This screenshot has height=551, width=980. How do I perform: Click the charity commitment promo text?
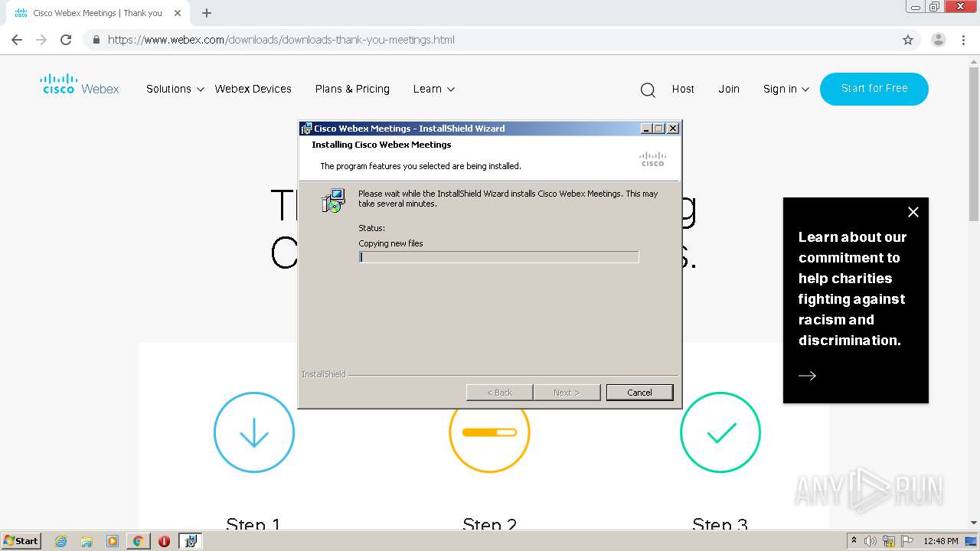[x=852, y=289]
